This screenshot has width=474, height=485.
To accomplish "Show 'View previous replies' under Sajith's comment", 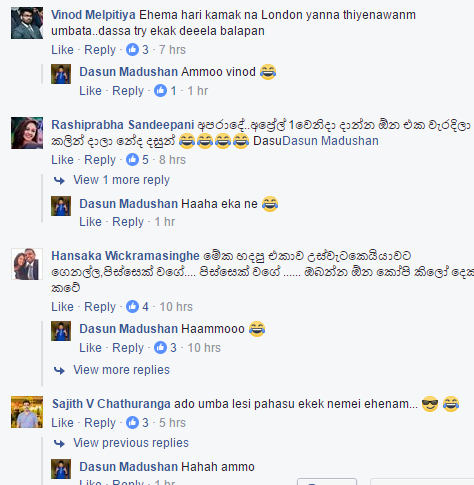I will [131, 443].
